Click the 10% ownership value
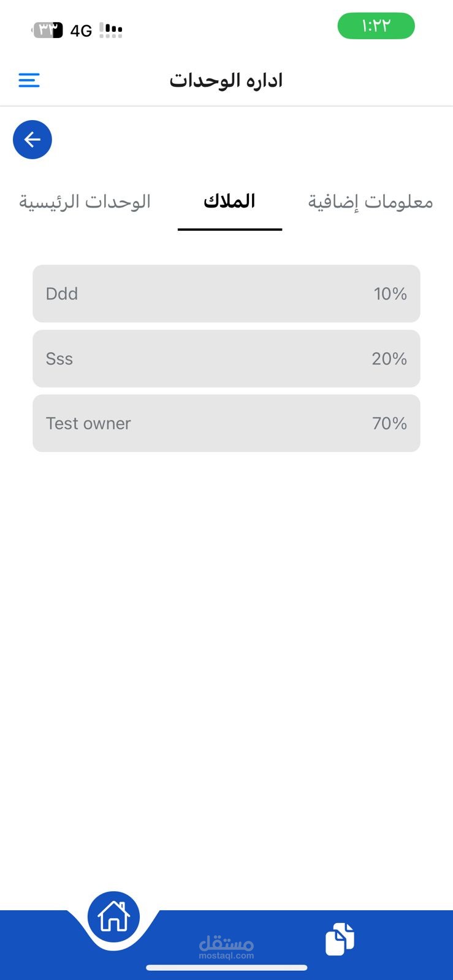This screenshot has width=453, height=980. 390,294
